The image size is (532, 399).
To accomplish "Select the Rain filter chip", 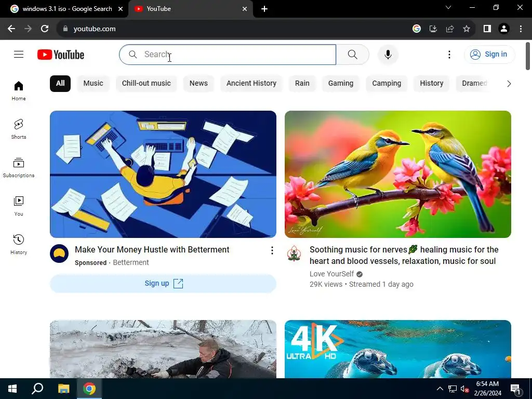I will (302, 84).
